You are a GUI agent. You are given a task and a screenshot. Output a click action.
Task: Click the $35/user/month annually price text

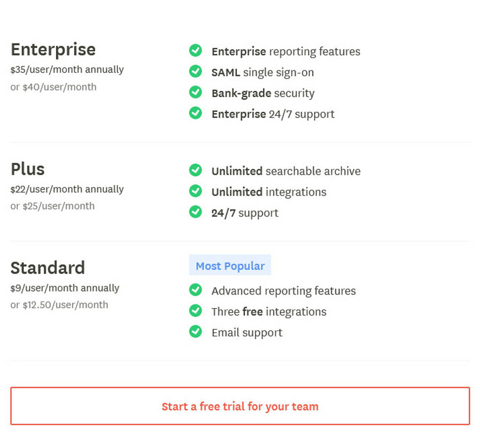click(67, 70)
